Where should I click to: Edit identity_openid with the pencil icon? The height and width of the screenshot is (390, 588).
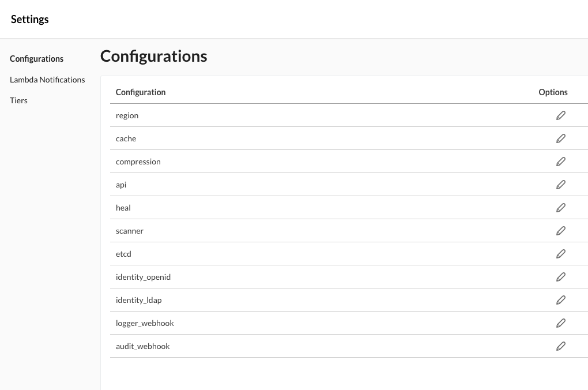click(561, 277)
